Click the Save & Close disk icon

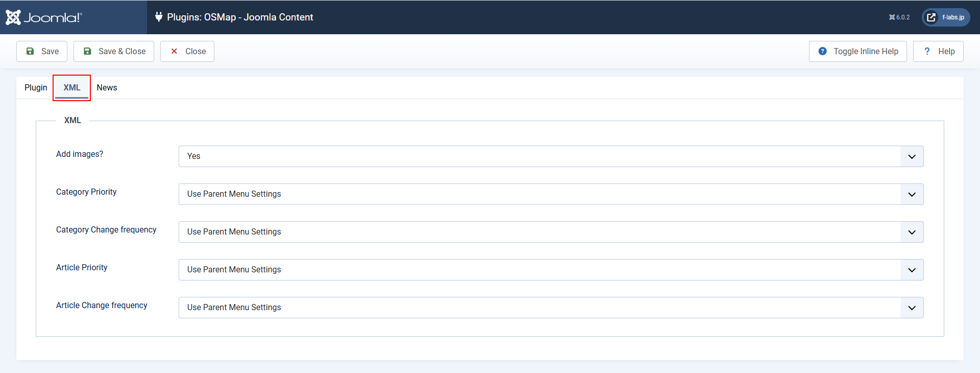pos(87,51)
